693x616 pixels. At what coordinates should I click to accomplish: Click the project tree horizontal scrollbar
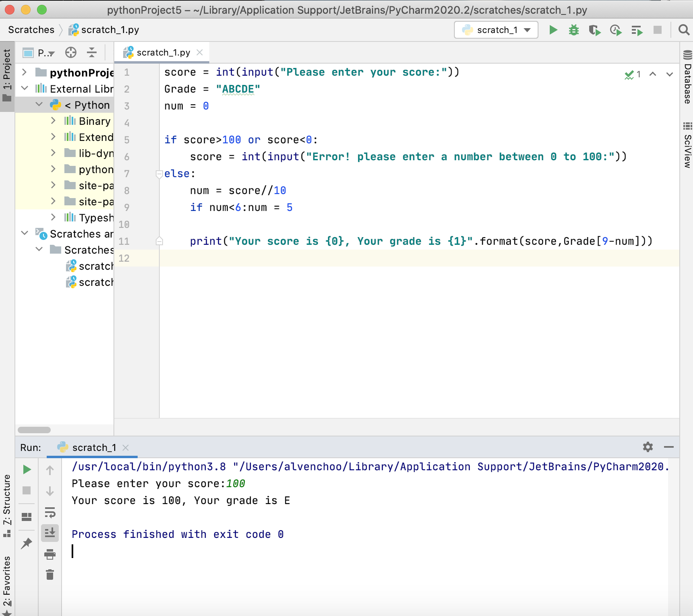pos(34,430)
